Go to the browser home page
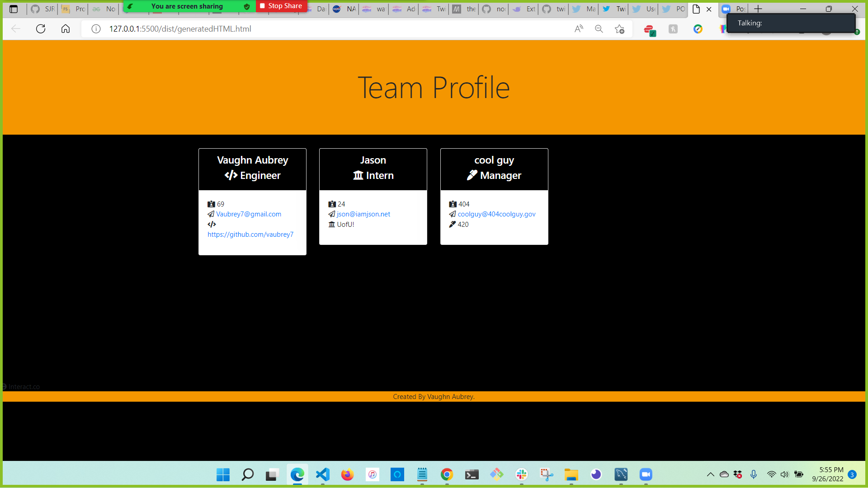 (66, 29)
